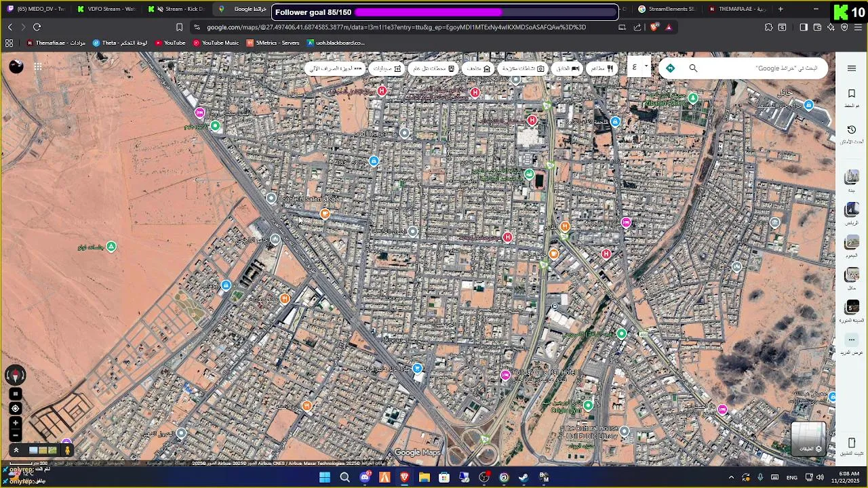Open the Theta bookmark

[120, 43]
